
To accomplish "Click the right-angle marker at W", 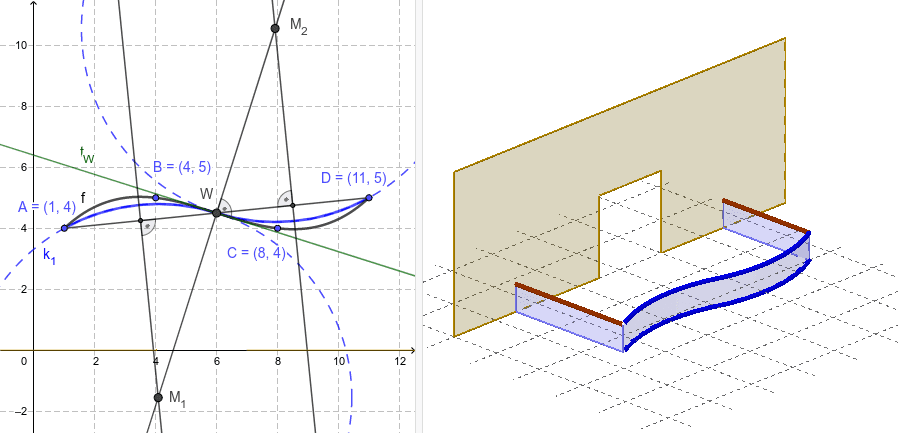I will tap(224, 207).
